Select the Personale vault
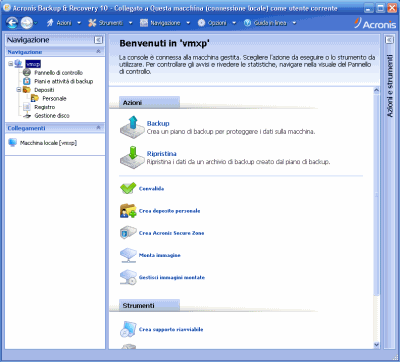The image size is (400, 362). tap(54, 99)
